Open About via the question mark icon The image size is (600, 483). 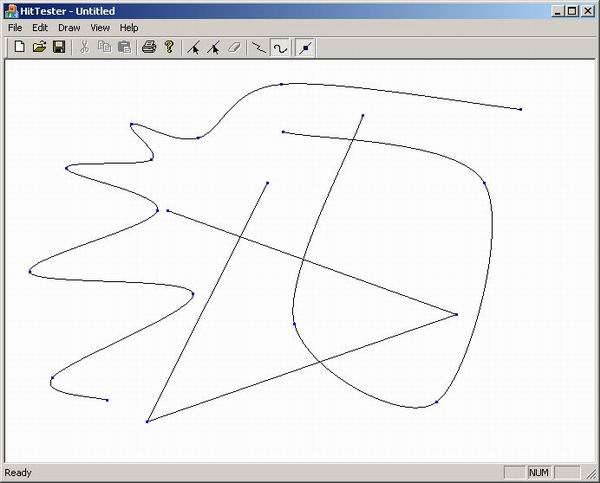click(169, 47)
